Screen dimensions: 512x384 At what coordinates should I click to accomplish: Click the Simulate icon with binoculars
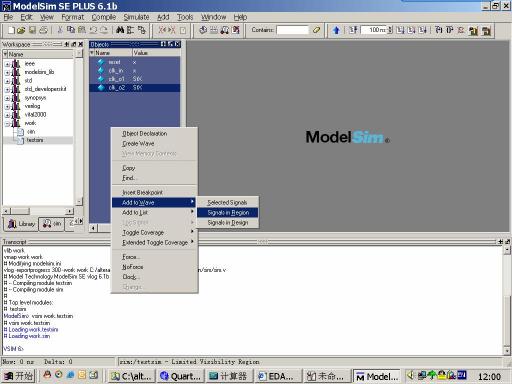(225, 30)
